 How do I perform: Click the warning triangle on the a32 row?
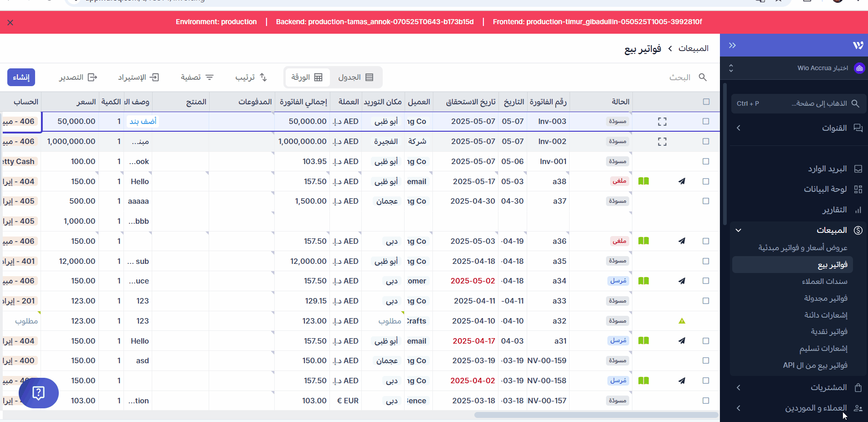click(x=682, y=321)
